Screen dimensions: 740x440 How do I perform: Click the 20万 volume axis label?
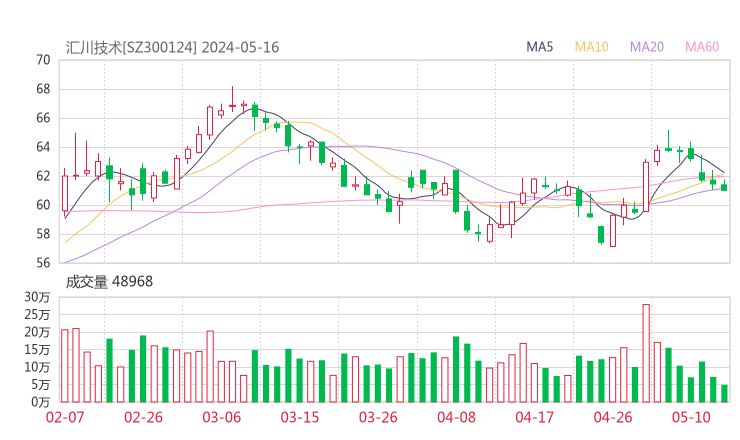coord(37,332)
